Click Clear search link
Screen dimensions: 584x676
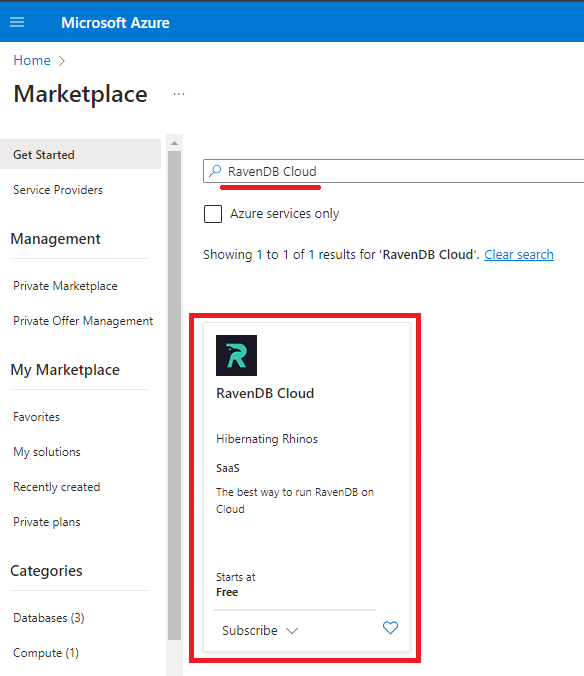(x=519, y=254)
